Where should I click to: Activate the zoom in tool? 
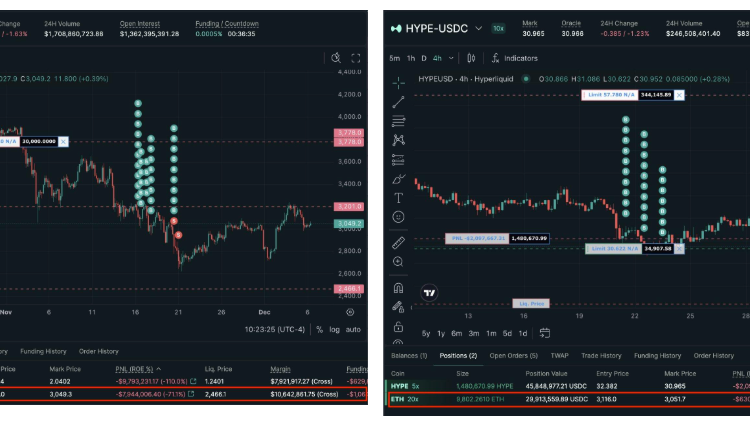(399, 262)
